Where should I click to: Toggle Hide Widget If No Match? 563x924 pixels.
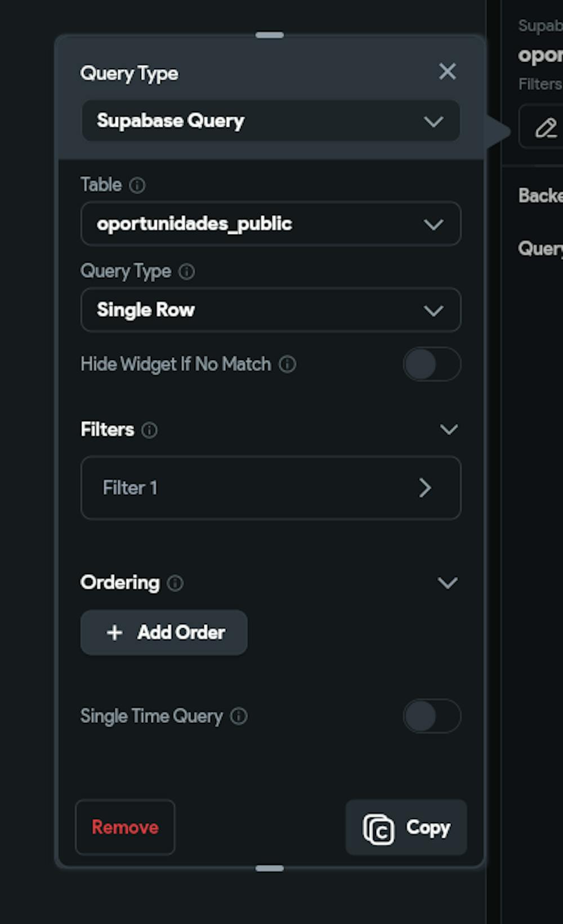(431, 365)
